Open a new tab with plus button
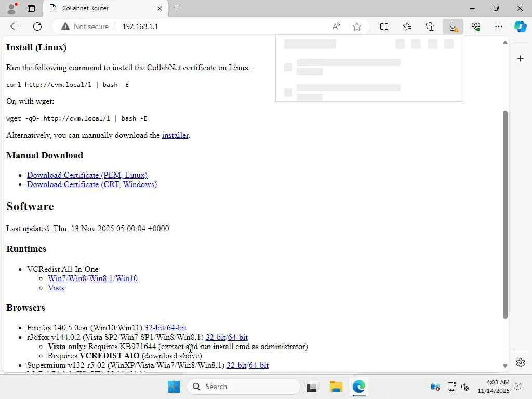 coord(177,8)
